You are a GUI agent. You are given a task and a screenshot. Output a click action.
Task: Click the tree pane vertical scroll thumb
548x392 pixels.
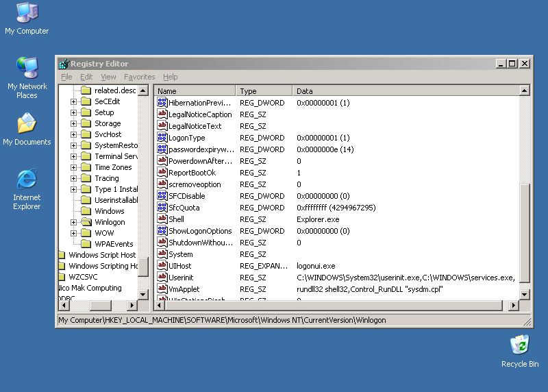pos(143,267)
